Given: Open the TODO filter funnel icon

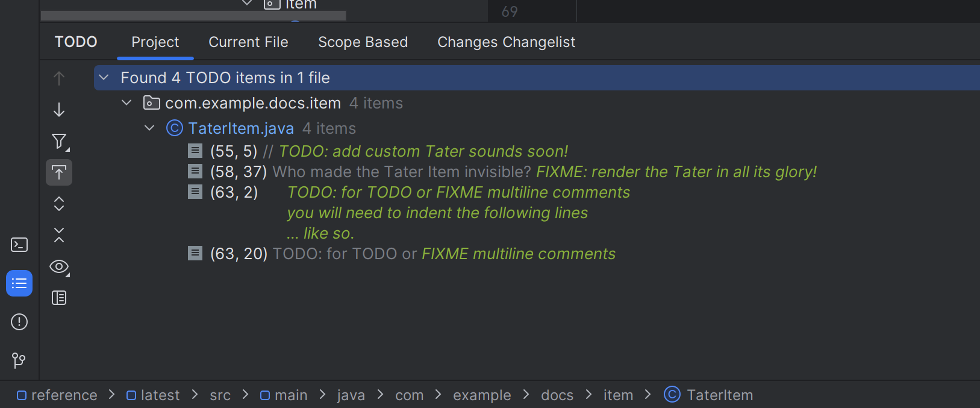Looking at the screenshot, I should (58, 140).
